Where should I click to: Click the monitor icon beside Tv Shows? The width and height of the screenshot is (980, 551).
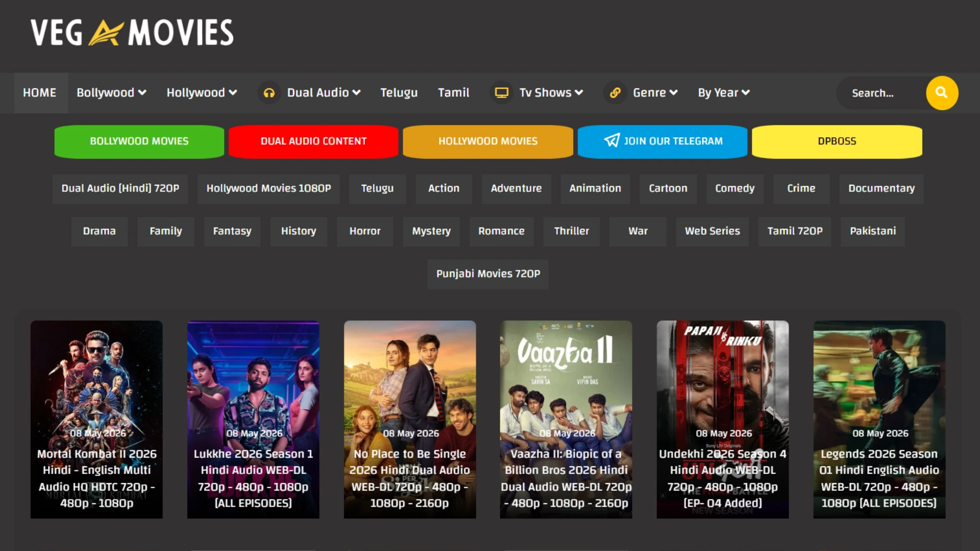502,93
